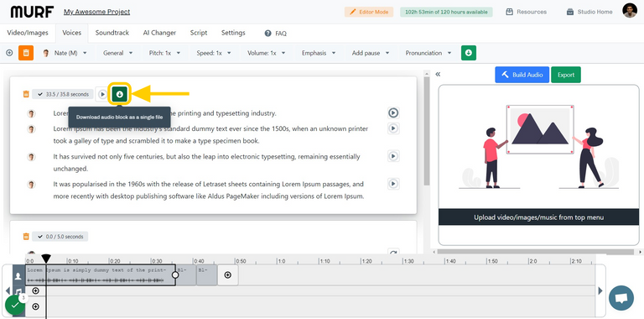
Task: Click the Build Audio button
Action: pos(522,75)
